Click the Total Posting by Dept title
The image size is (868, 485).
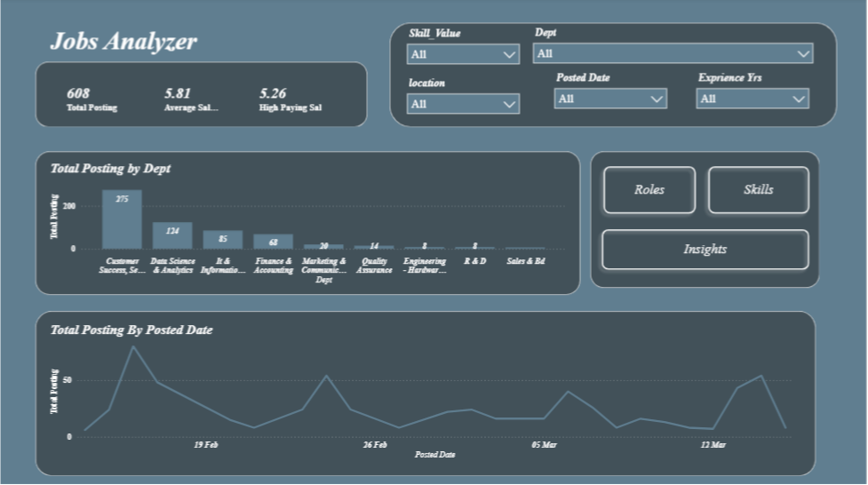(x=110, y=168)
